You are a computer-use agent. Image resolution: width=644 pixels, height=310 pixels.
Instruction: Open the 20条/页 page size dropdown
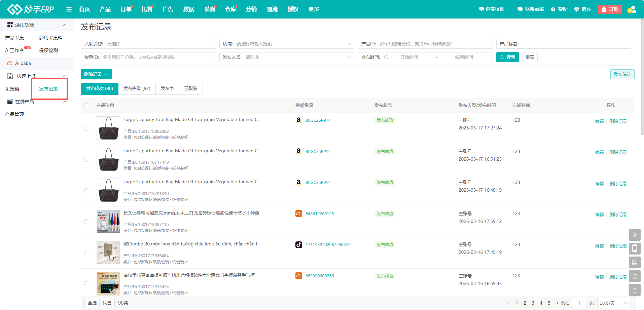(614, 303)
